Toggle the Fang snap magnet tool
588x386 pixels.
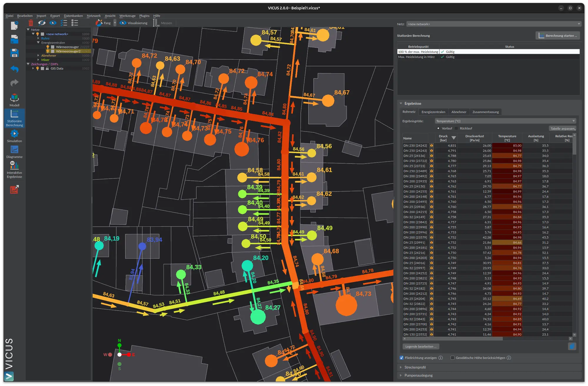[103, 23]
